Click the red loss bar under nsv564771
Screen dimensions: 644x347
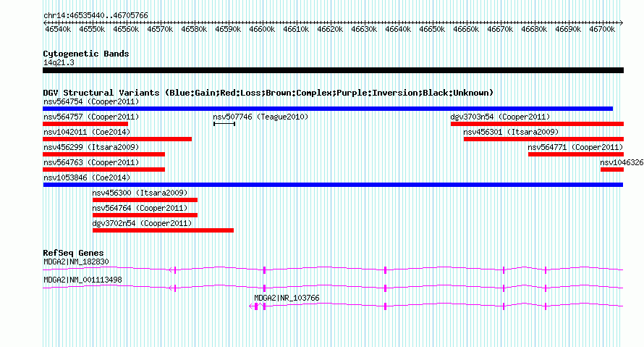[x=576, y=154]
